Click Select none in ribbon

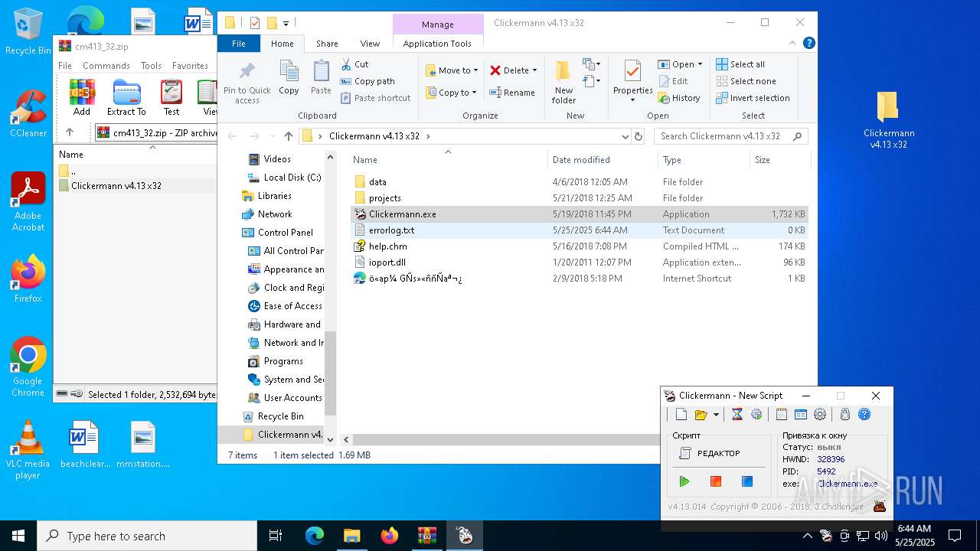click(746, 81)
